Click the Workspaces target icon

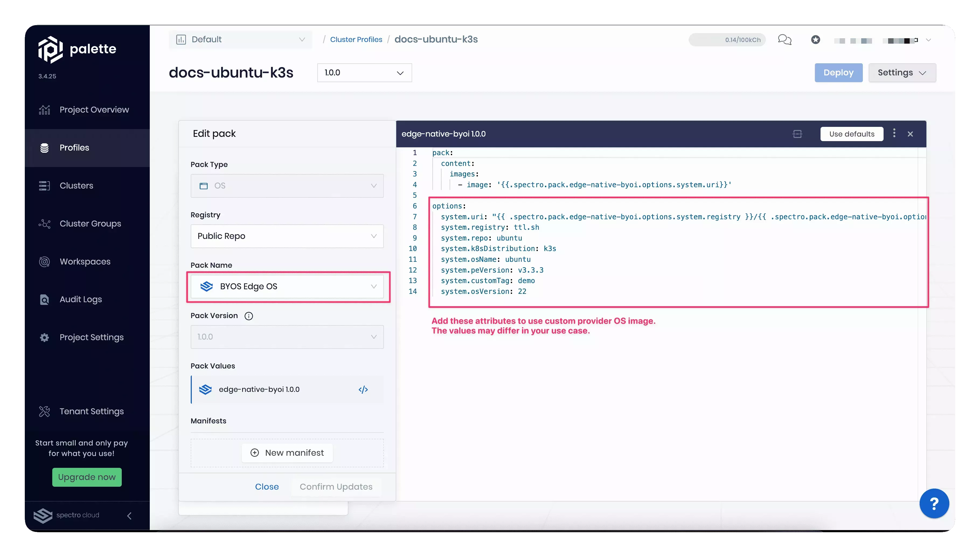[44, 262]
